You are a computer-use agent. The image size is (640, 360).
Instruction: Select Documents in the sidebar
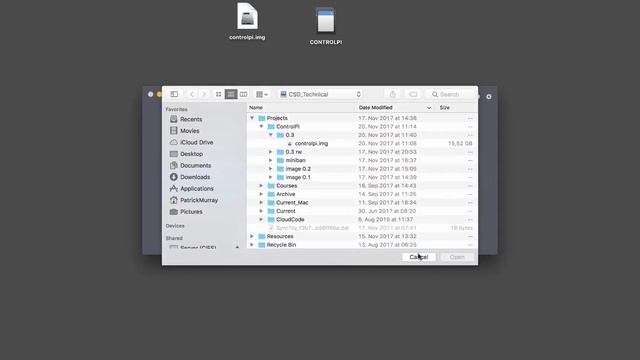click(196, 165)
